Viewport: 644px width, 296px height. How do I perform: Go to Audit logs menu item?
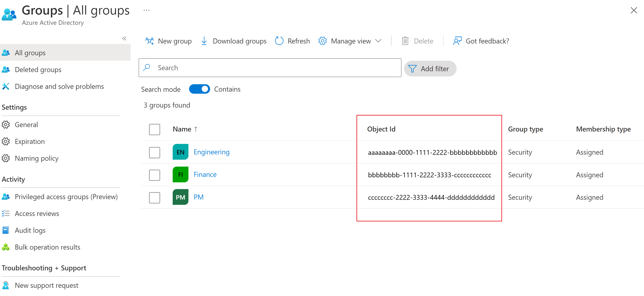tap(30, 230)
